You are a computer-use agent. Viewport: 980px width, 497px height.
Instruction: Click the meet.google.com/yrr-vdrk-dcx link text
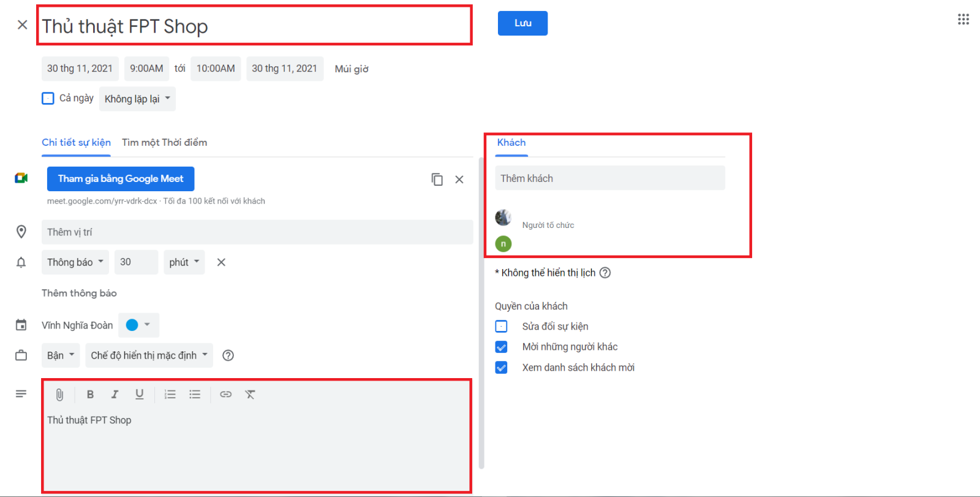point(102,201)
